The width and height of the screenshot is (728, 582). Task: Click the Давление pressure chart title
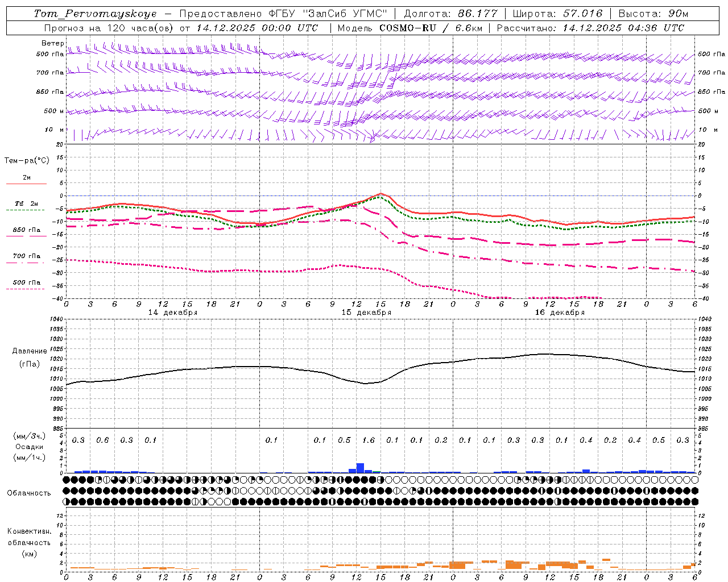click(30, 351)
